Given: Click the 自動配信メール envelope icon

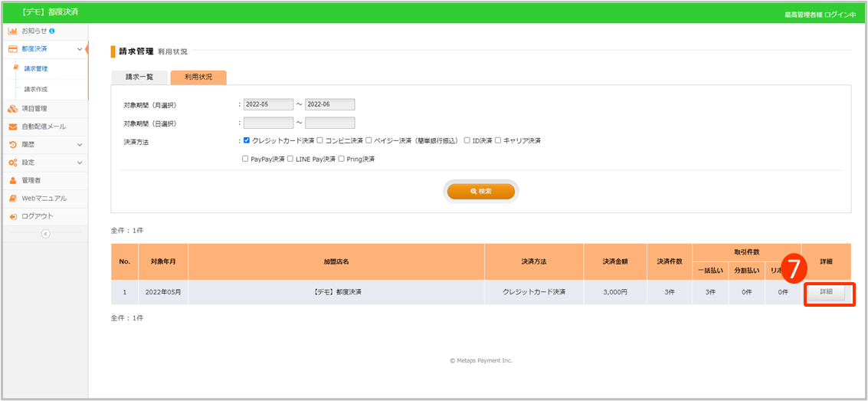Looking at the screenshot, I should (13, 127).
